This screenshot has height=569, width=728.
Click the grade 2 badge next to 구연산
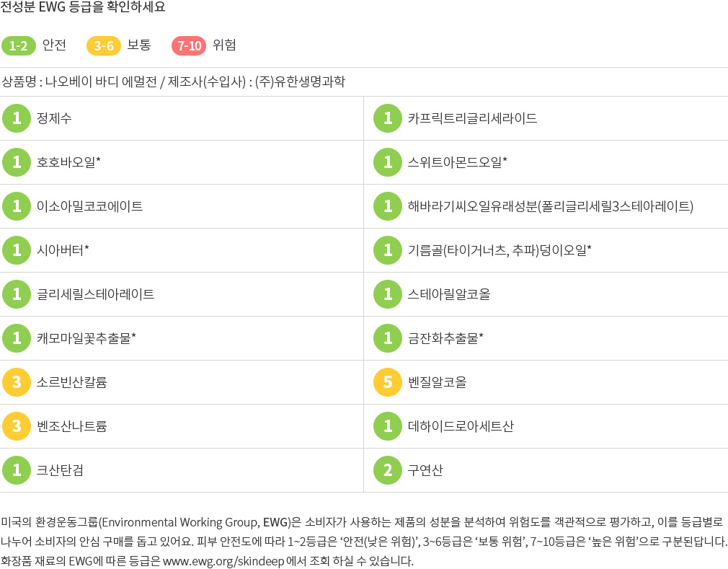pyautogui.click(x=388, y=470)
